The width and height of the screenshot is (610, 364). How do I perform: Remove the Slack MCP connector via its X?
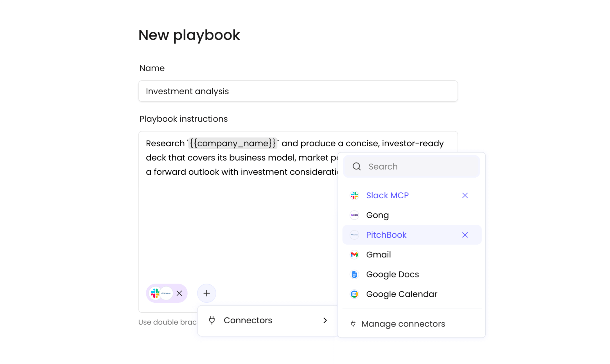pos(465,195)
